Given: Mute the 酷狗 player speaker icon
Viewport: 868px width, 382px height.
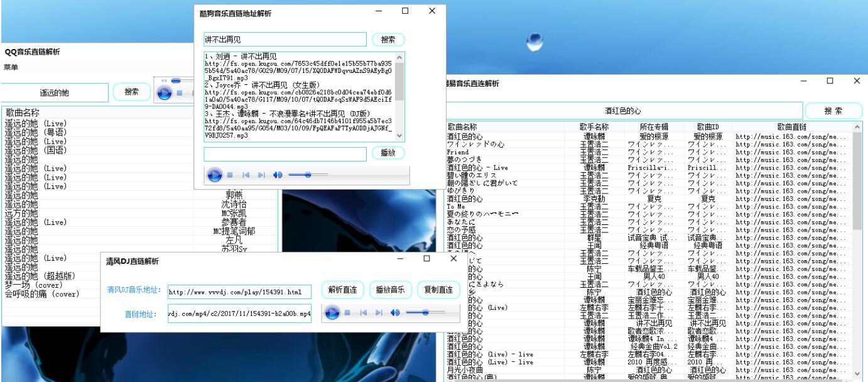Looking at the screenshot, I should 278,175.
